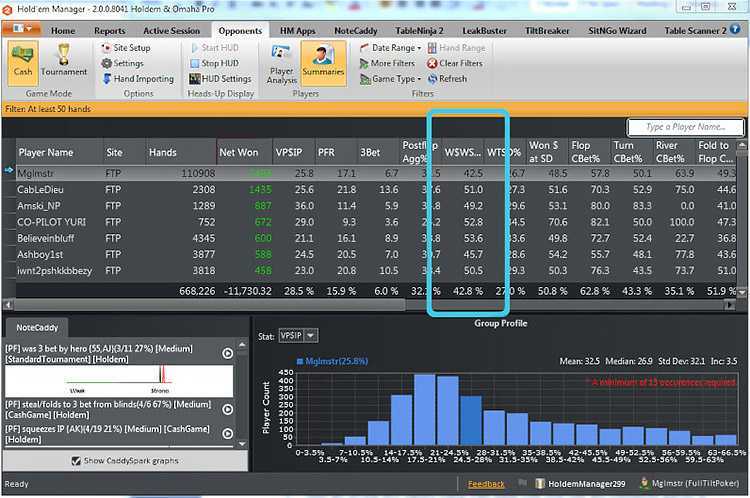The image size is (750, 498).
Task: Sort by Net Won column header
Action: 244,152
